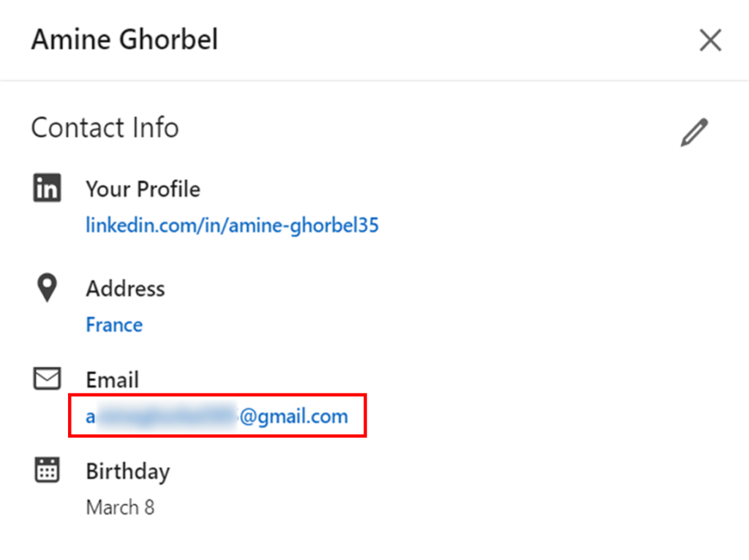
Task: Click the email envelope icon
Action: [48, 379]
